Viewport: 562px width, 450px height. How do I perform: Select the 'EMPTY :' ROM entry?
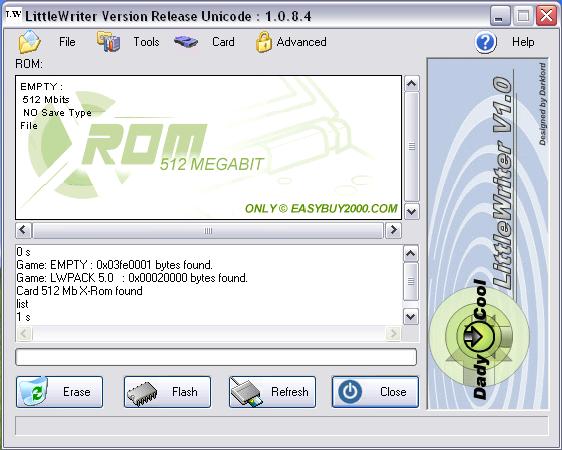click(x=42, y=87)
